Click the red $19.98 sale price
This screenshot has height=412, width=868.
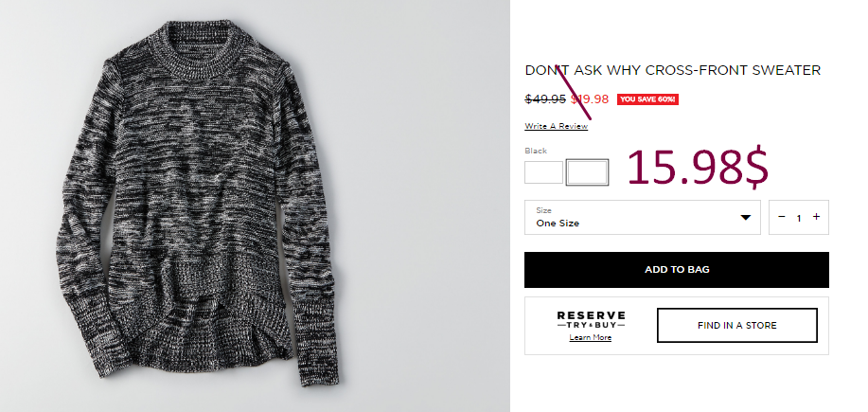590,99
